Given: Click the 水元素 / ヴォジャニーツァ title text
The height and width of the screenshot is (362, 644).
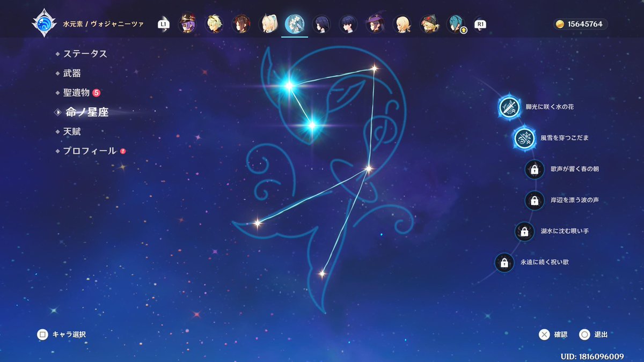Looking at the screenshot, I should point(103,24).
